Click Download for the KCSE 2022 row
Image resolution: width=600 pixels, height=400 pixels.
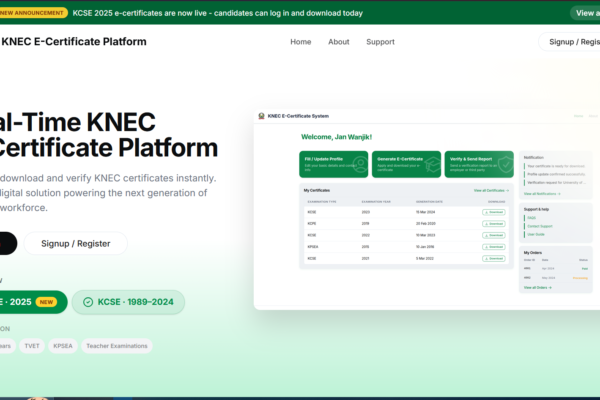[494, 235]
